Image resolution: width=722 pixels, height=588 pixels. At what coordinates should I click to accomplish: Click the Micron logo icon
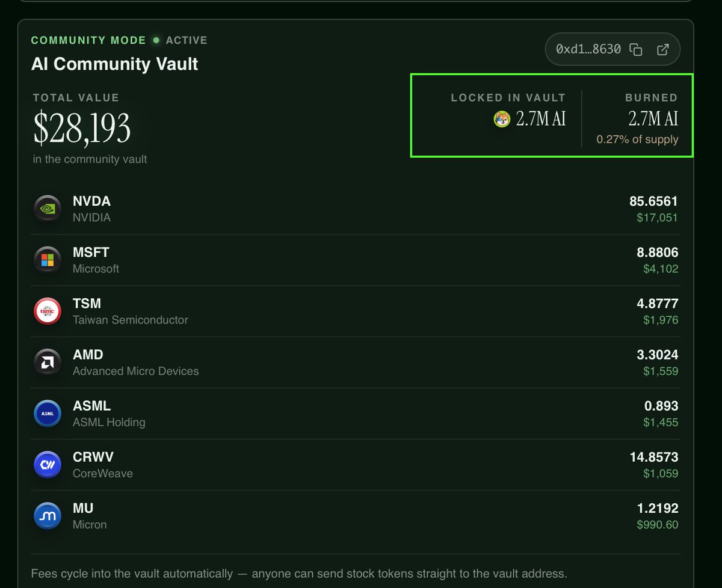(x=48, y=515)
